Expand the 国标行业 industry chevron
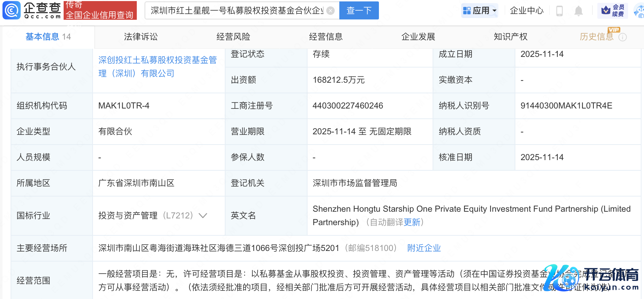The image size is (644, 299). (x=203, y=216)
